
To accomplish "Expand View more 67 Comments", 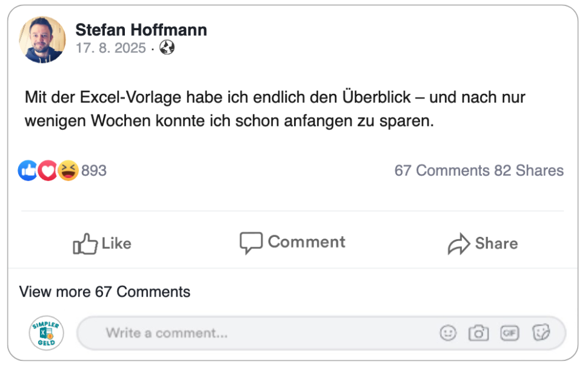I will click(105, 292).
